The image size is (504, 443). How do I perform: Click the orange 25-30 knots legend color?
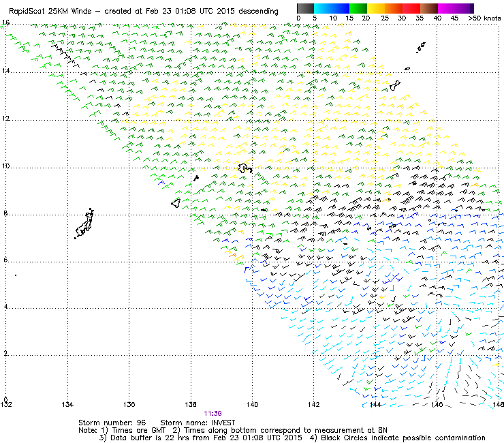pyautogui.click(x=394, y=8)
